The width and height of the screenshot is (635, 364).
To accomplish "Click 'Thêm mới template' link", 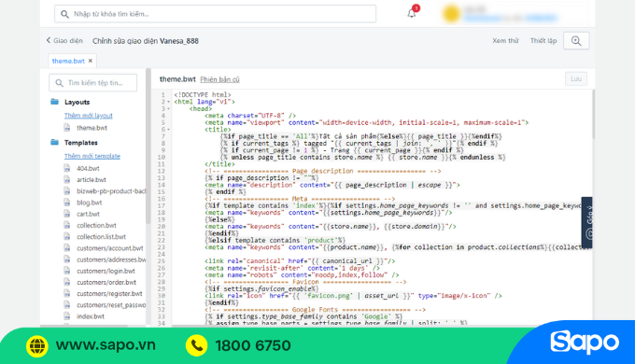I will pyautogui.click(x=92, y=156).
